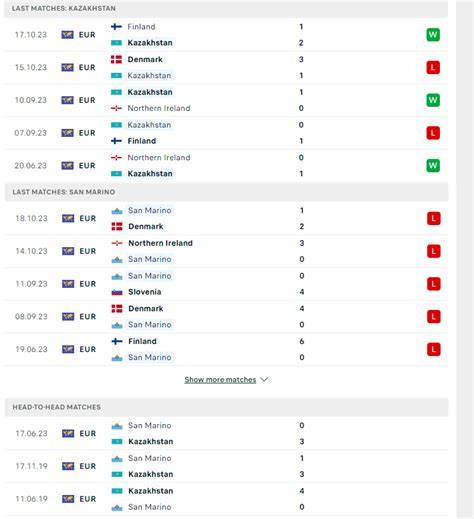
Task: Expand the list with the Show more matches chevron
Action: click(264, 380)
